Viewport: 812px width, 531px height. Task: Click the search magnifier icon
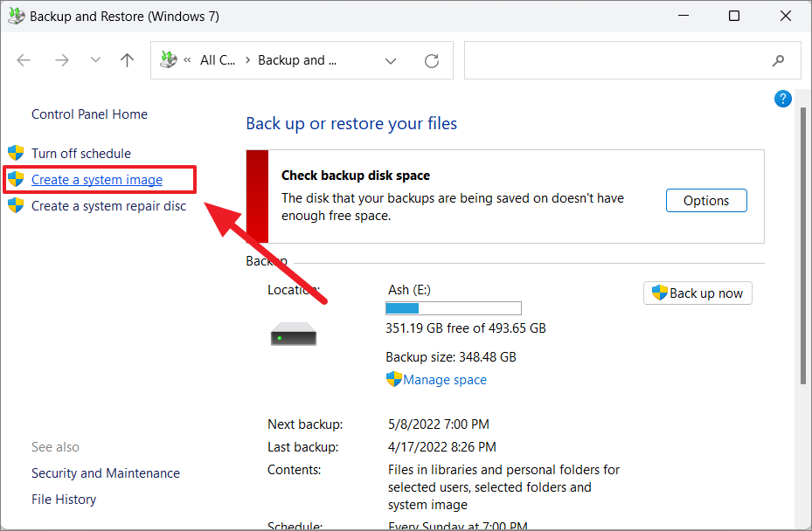778,60
